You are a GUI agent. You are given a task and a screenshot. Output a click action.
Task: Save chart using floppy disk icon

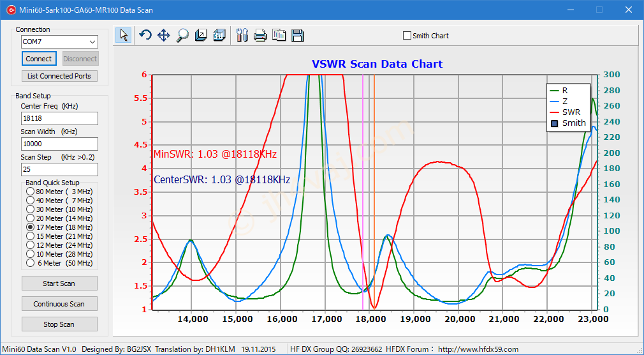(298, 35)
